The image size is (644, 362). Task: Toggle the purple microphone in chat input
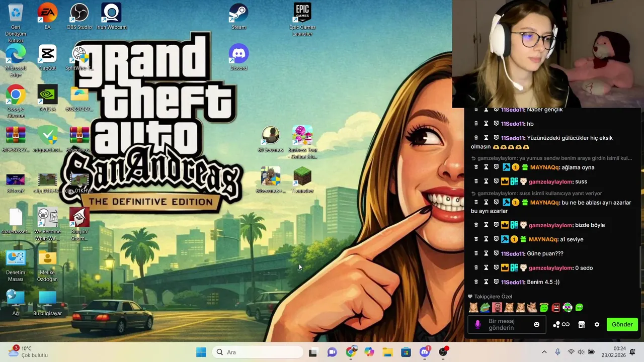click(x=477, y=324)
